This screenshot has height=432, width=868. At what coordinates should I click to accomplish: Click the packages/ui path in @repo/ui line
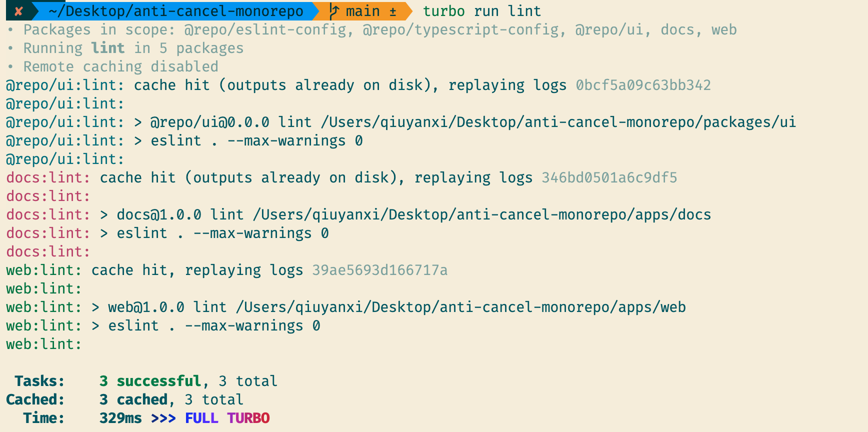558,122
